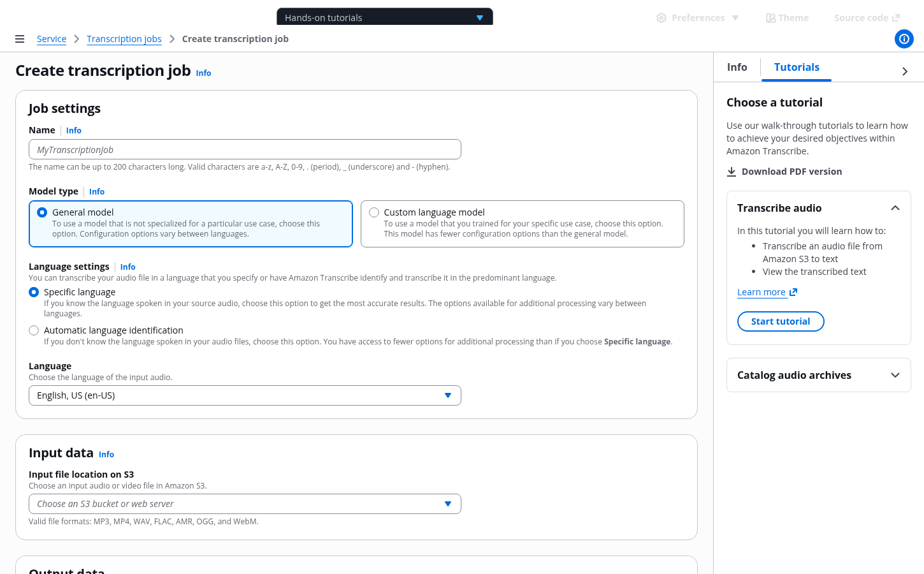
Task: Switch to the Info tab
Action: [737, 67]
